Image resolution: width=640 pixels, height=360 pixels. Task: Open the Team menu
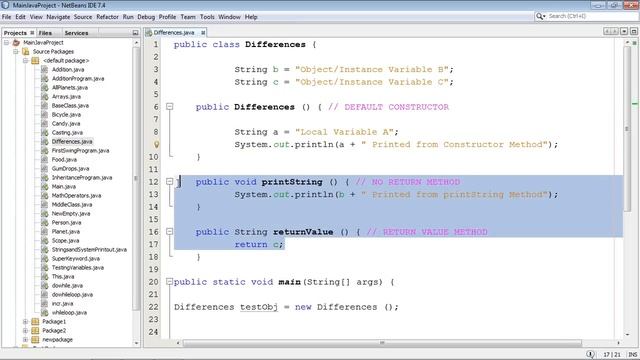[x=188, y=17]
